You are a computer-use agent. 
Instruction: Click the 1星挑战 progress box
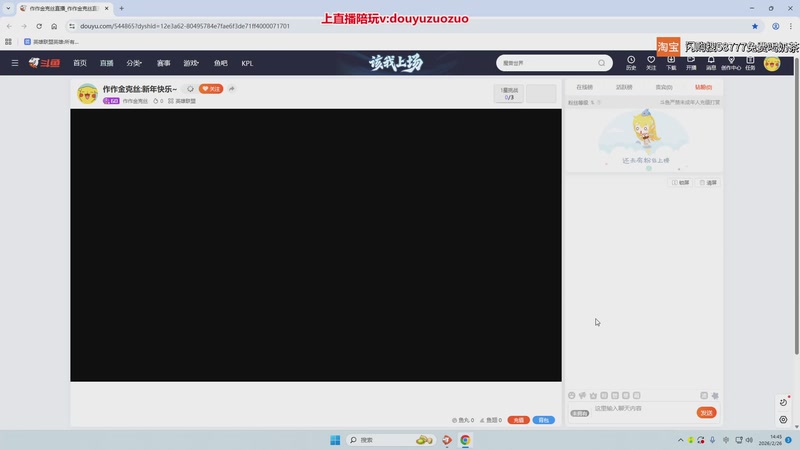point(509,93)
